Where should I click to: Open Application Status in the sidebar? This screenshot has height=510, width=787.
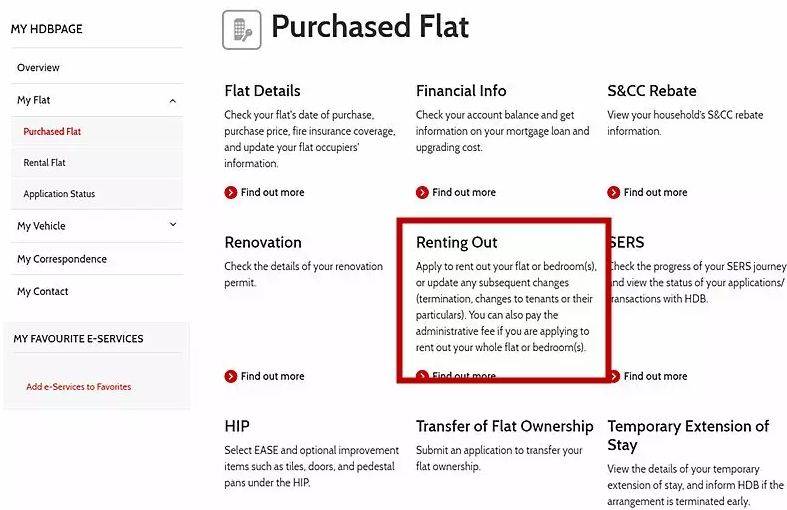tap(59, 194)
